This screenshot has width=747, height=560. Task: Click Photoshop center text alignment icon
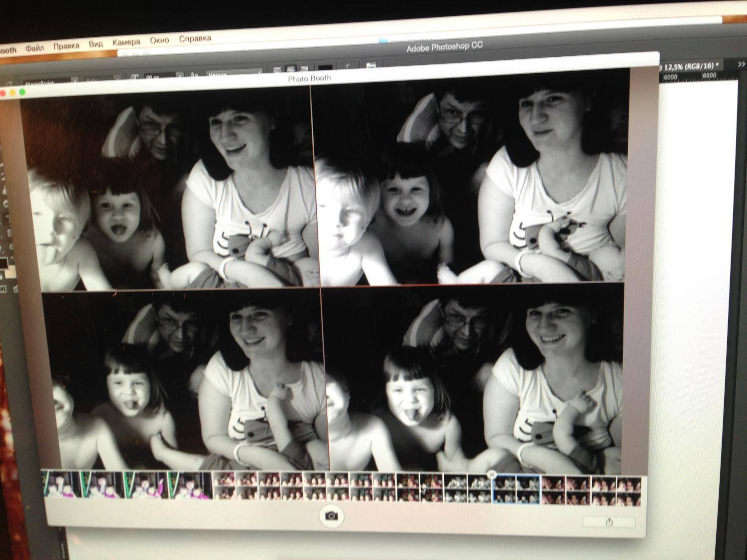(x=290, y=69)
